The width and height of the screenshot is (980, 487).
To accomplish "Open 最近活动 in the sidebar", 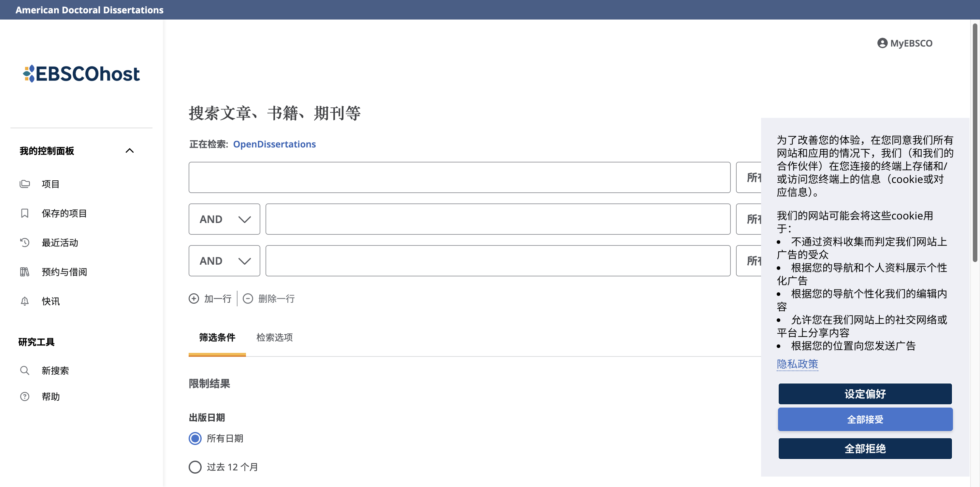I will point(60,243).
